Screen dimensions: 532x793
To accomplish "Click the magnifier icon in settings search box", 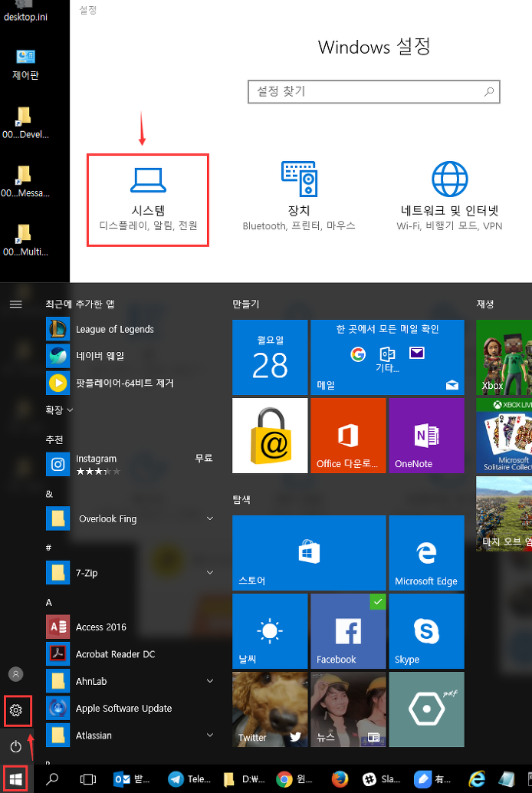I will coord(489,91).
